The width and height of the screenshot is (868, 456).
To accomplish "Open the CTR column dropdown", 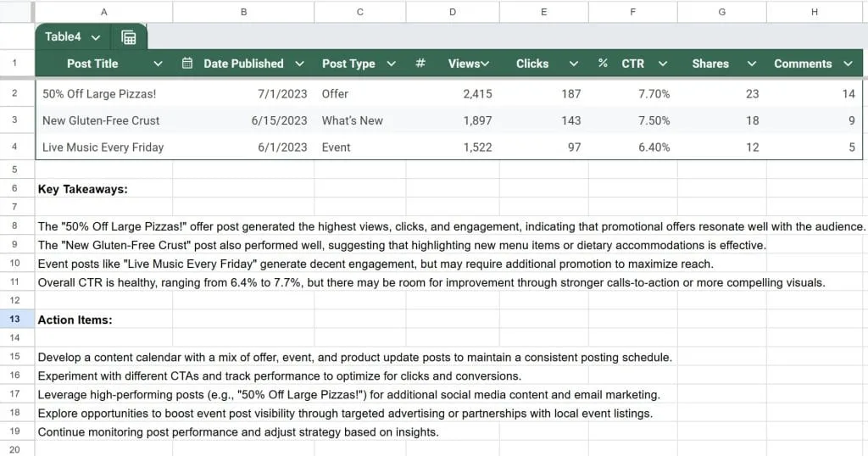I will click(663, 64).
